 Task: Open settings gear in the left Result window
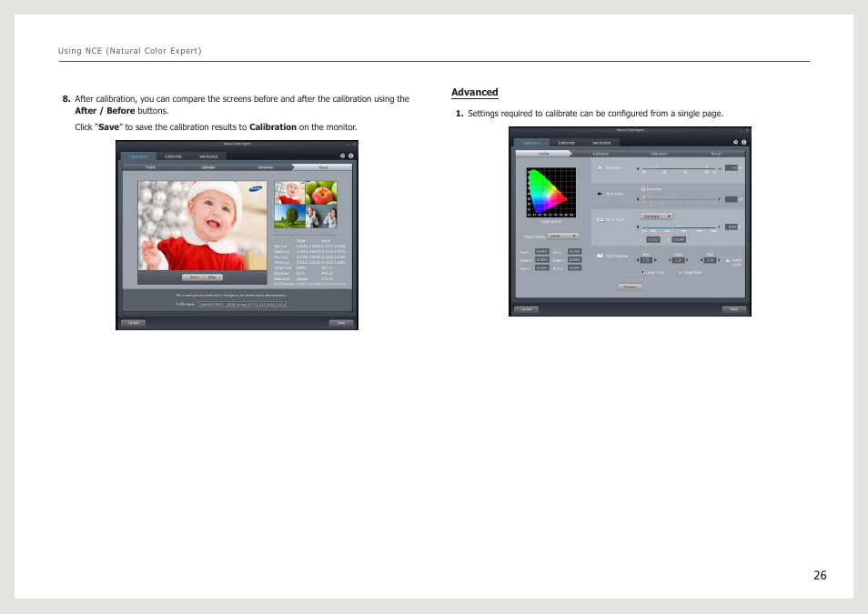coord(342,156)
